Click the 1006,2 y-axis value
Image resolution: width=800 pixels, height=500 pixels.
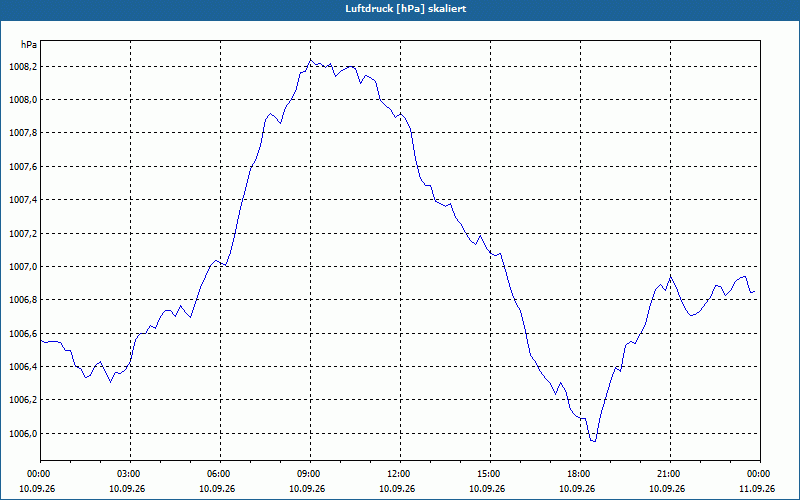(23, 400)
